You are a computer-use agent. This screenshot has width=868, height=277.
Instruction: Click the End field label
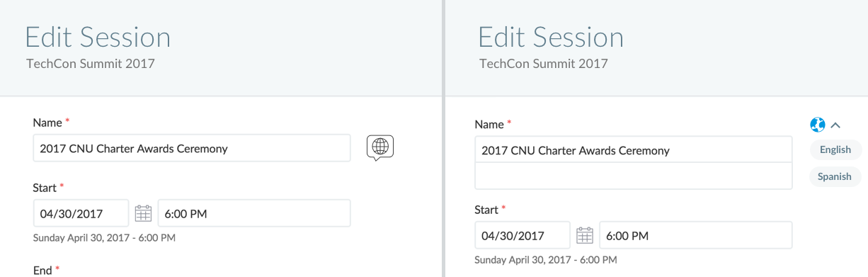(42, 270)
